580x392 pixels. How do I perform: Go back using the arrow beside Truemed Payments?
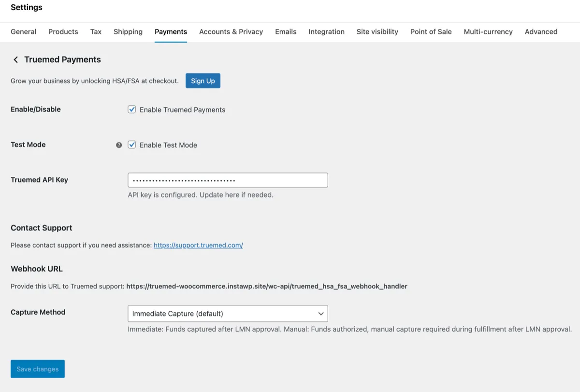[x=15, y=59]
